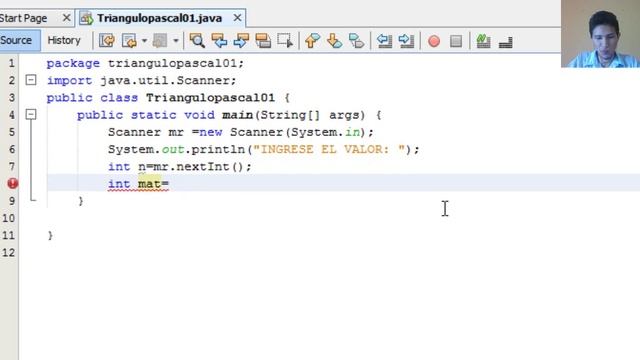Screen dimensions: 640x360
Task: Open the Forward history dropdown arrow
Action: (176, 41)
